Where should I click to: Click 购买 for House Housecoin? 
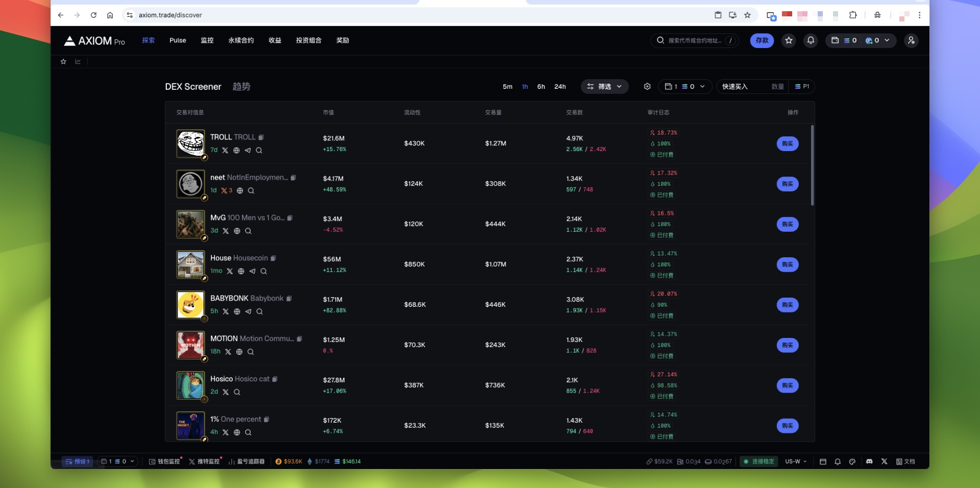click(x=788, y=265)
